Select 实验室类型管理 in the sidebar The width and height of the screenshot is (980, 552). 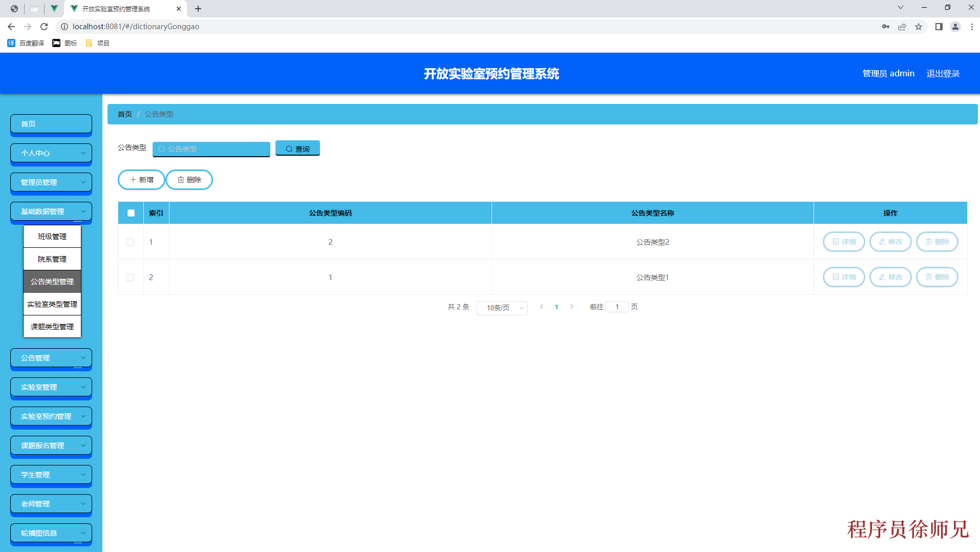tap(52, 303)
